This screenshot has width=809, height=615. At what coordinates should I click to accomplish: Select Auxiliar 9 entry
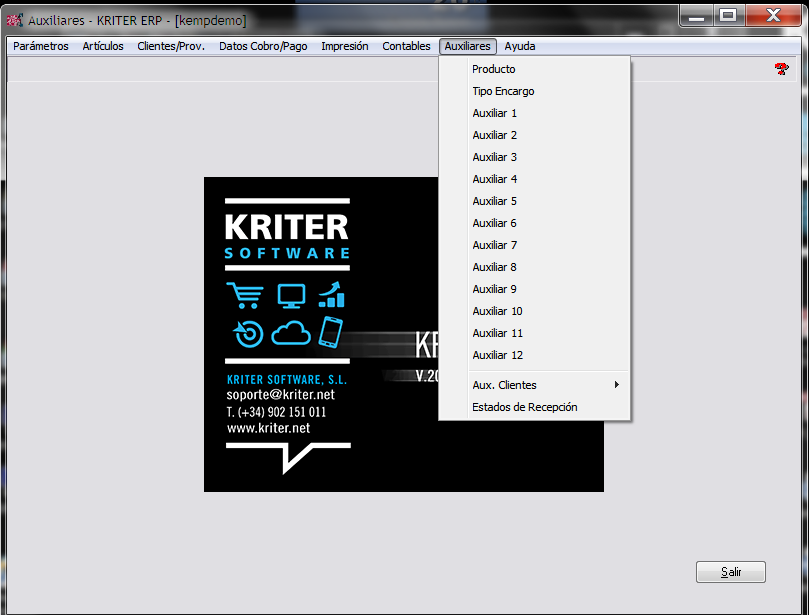pos(535,289)
